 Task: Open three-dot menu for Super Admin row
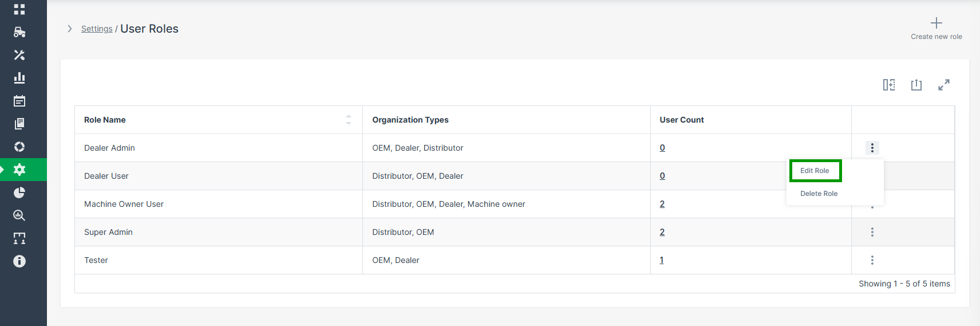coord(872,232)
